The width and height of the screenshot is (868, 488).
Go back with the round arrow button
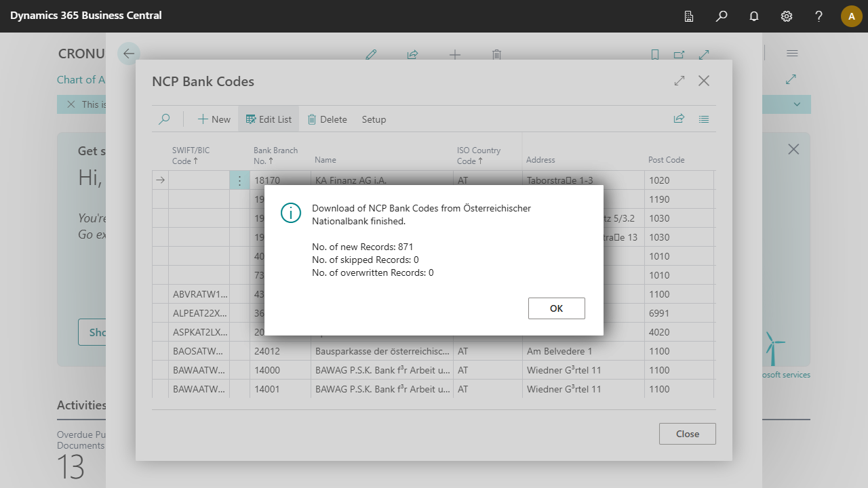[129, 54]
